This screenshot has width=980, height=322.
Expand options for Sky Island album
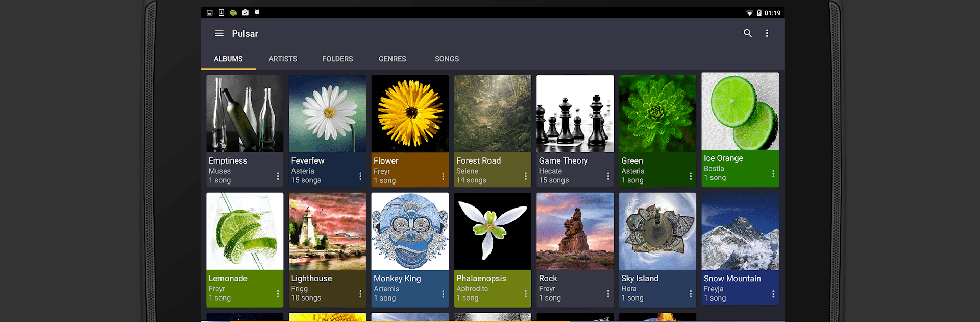click(691, 294)
